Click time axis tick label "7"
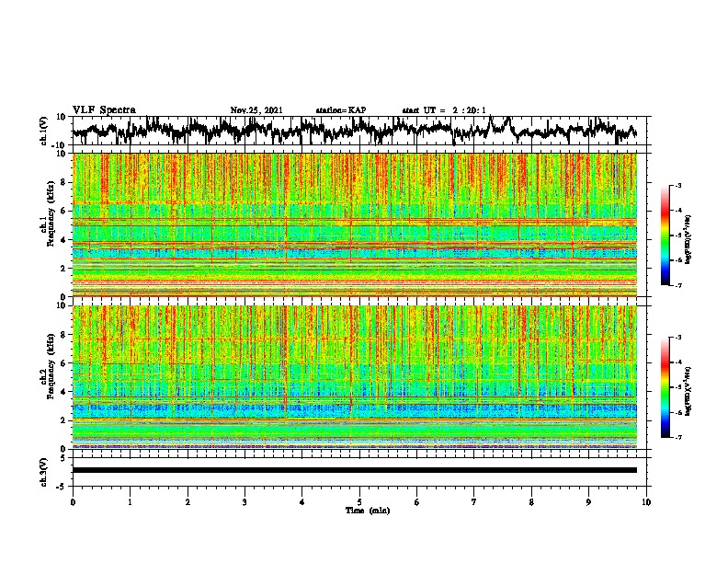The image size is (728, 563). coord(474,502)
